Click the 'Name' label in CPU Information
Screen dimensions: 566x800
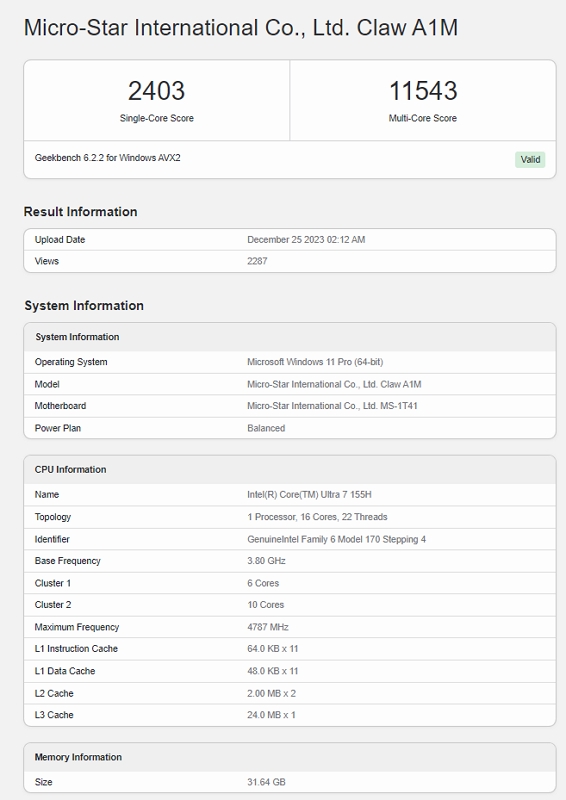(x=47, y=494)
